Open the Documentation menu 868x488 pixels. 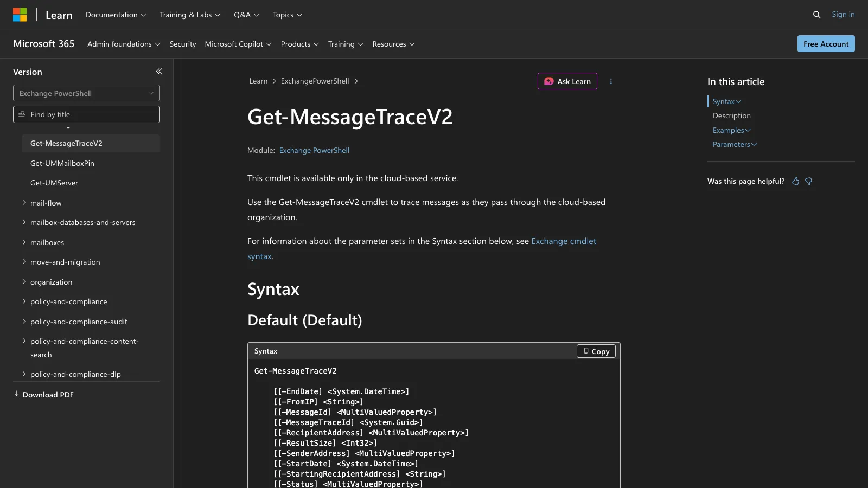tap(116, 15)
